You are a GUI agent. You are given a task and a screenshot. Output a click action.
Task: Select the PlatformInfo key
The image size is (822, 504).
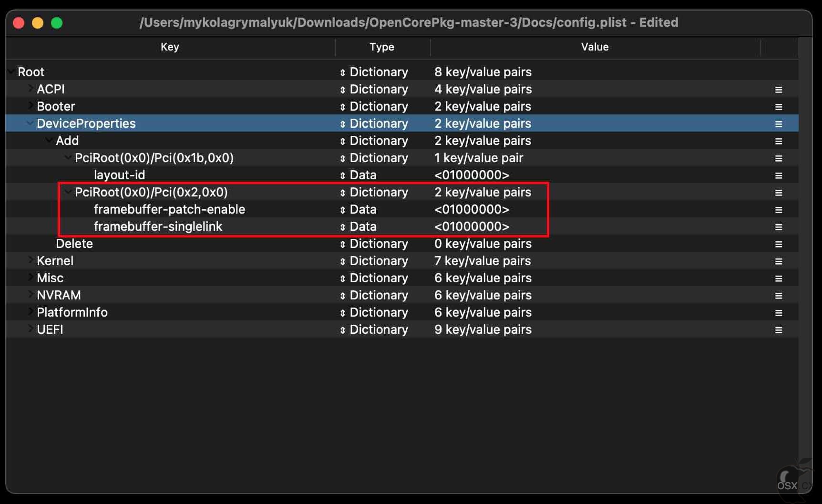(72, 312)
